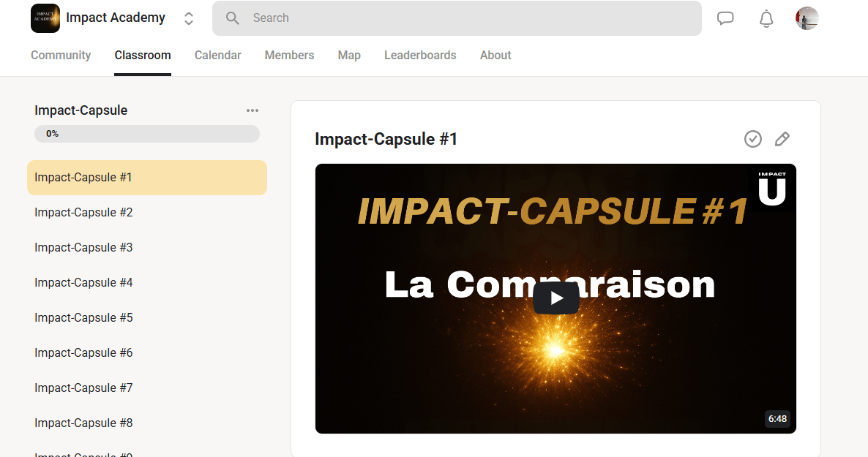Open the chat messages icon
868x457 pixels.
click(725, 18)
